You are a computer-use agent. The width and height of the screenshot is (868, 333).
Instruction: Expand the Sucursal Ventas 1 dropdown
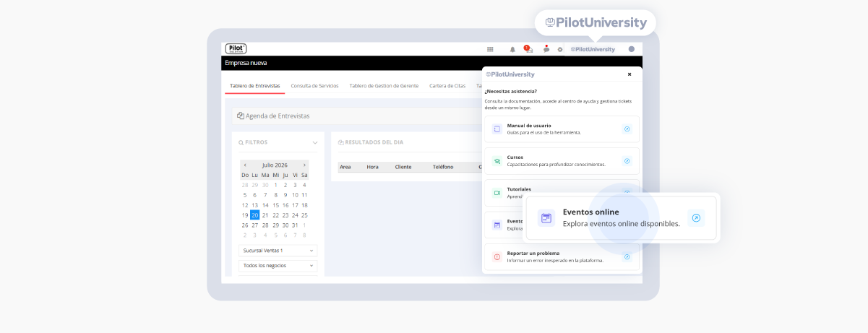click(x=278, y=251)
